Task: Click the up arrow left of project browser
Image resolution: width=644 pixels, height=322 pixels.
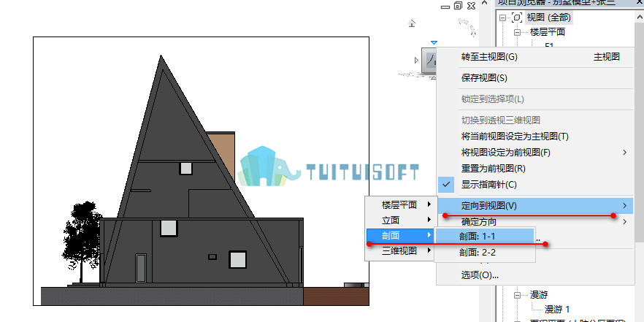Action: point(486,3)
